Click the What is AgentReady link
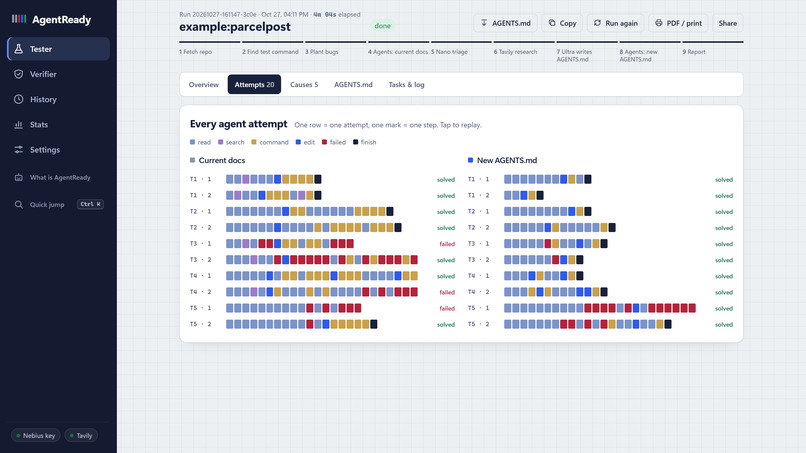 click(x=60, y=177)
